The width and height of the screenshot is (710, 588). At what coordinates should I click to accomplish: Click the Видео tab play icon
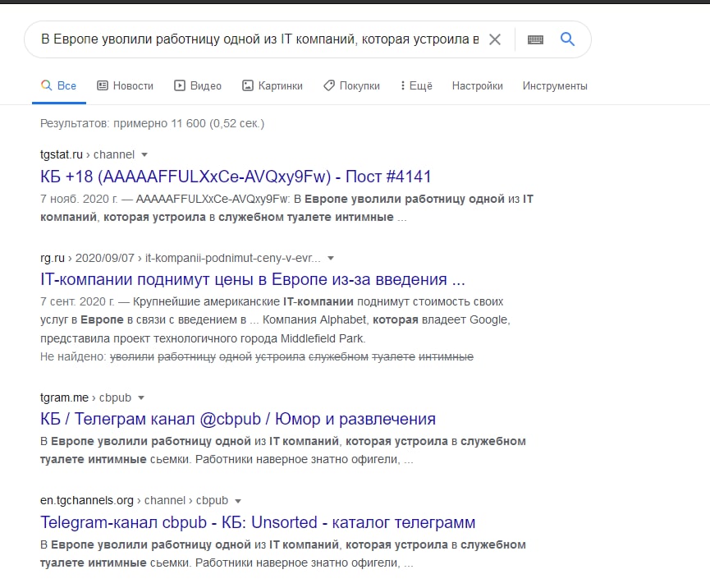(180, 85)
